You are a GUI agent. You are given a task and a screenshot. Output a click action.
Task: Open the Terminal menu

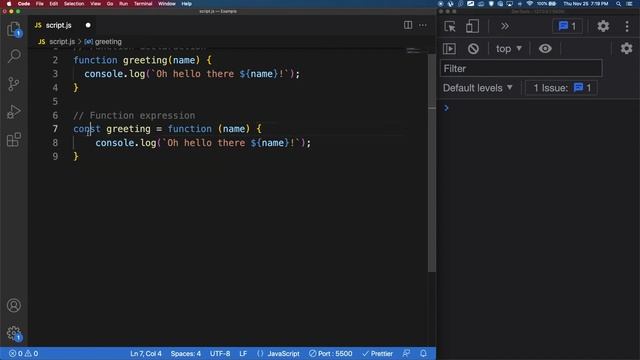click(143, 4)
